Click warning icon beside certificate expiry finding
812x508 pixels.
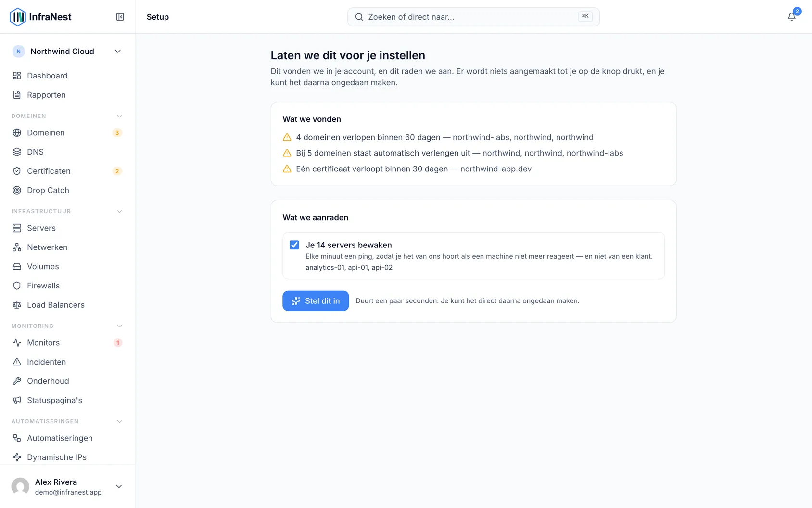pyautogui.click(x=287, y=169)
